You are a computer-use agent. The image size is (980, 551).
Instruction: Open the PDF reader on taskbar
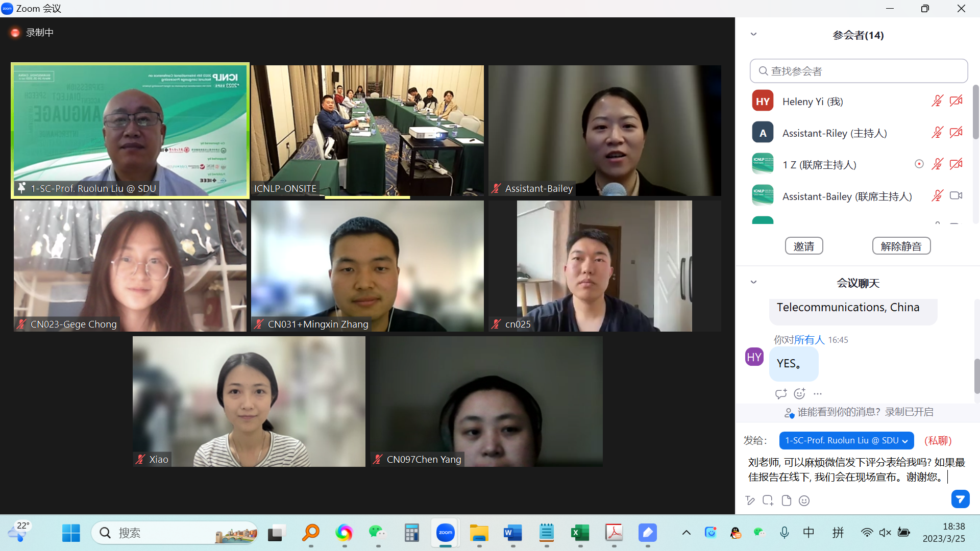click(x=614, y=533)
